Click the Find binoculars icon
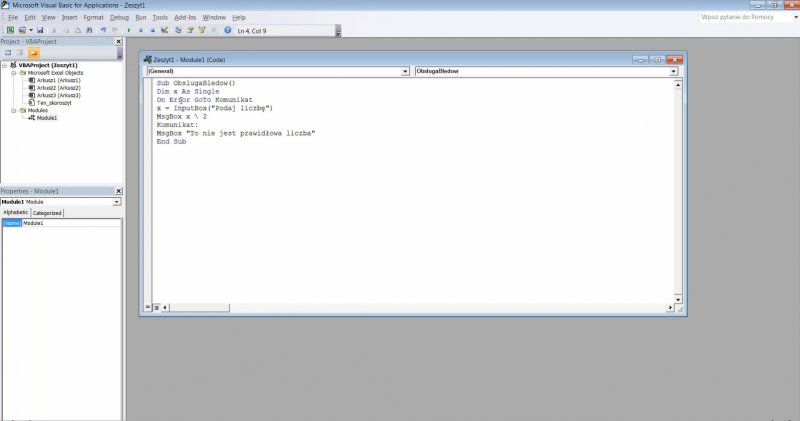 click(x=88, y=31)
